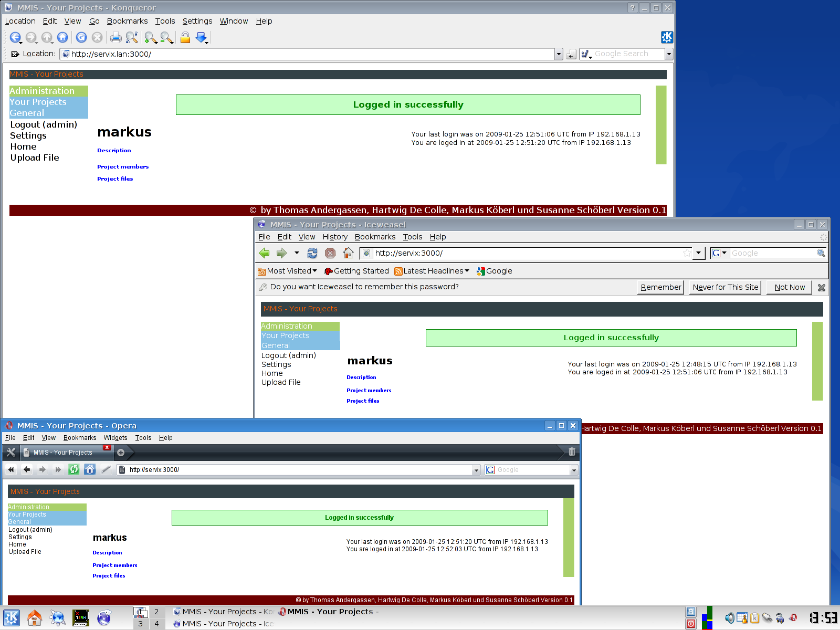The width and height of the screenshot is (840, 630).
Task: Click the speaker volume icon in system tray
Action: click(x=729, y=618)
